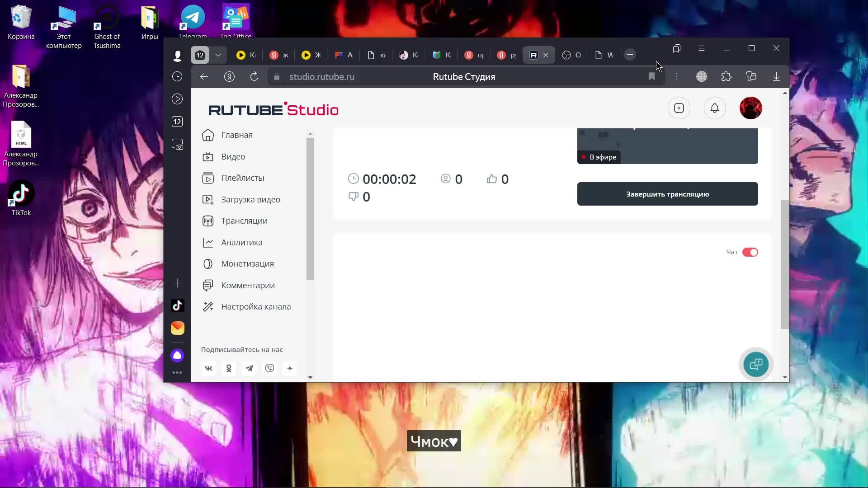Image resolution: width=868 pixels, height=488 pixels.
Task: Expand the tab list dropdown chevron
Action: tap(218, 55)
